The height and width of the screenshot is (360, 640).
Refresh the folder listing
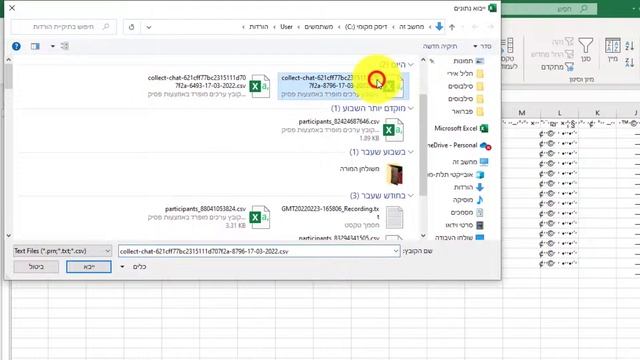tap(131, 27)
